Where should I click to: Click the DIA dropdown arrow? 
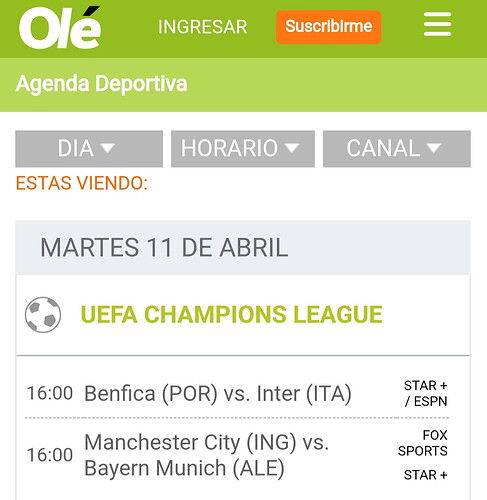point(108,148)
